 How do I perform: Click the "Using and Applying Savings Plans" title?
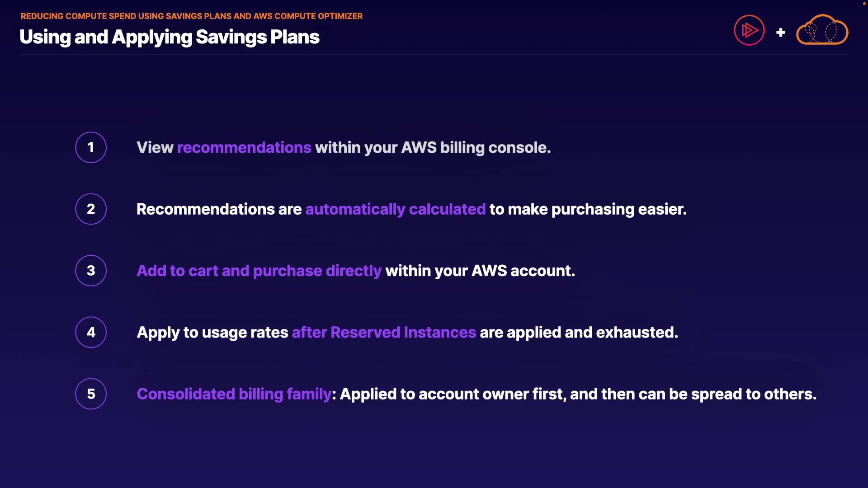click(x=170, y=37)
